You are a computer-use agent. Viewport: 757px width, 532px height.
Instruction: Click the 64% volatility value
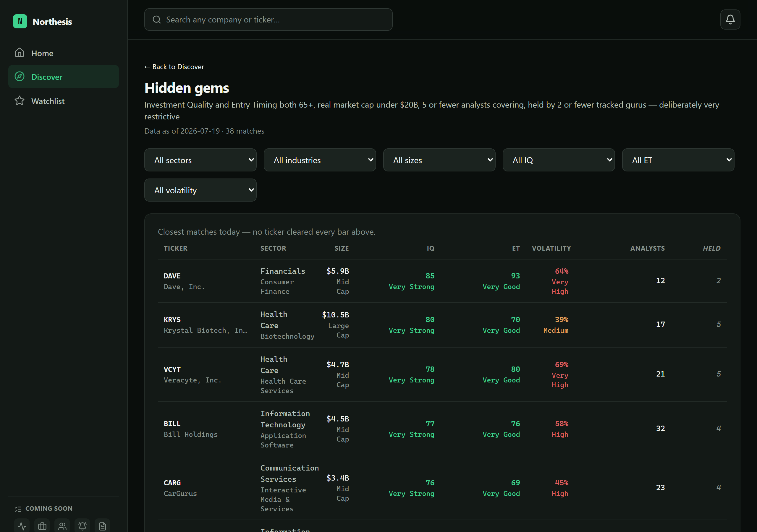561,271
